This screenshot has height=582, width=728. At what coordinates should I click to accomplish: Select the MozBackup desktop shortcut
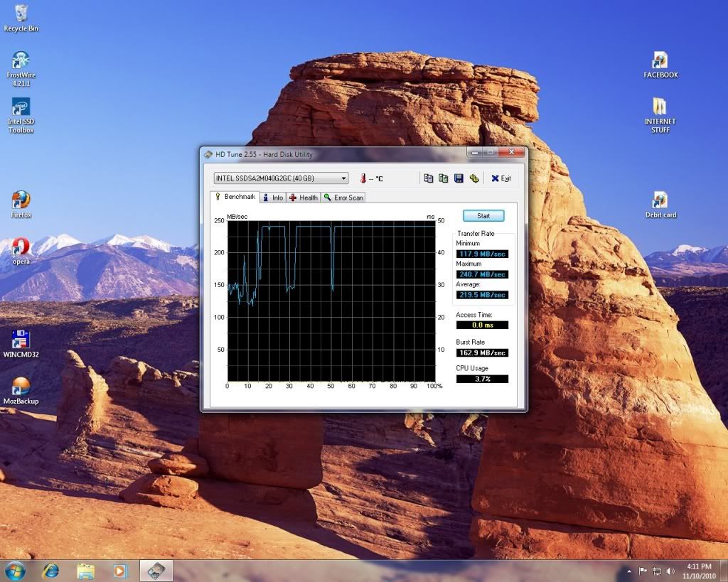[21, 391]
